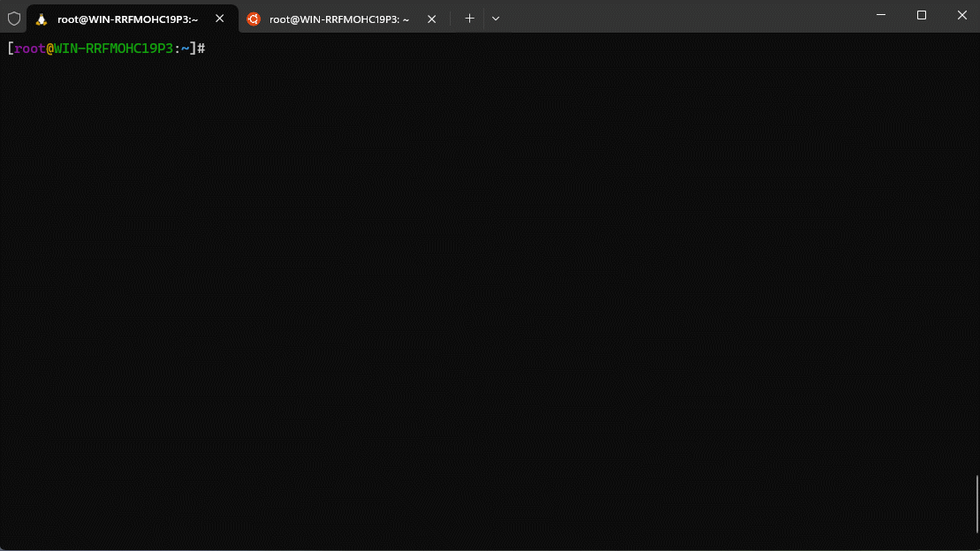Click the green WIN-RRFMOHC19P3 hostname in prompt
This screenshot has width=980, height=551.
point(114,49)
